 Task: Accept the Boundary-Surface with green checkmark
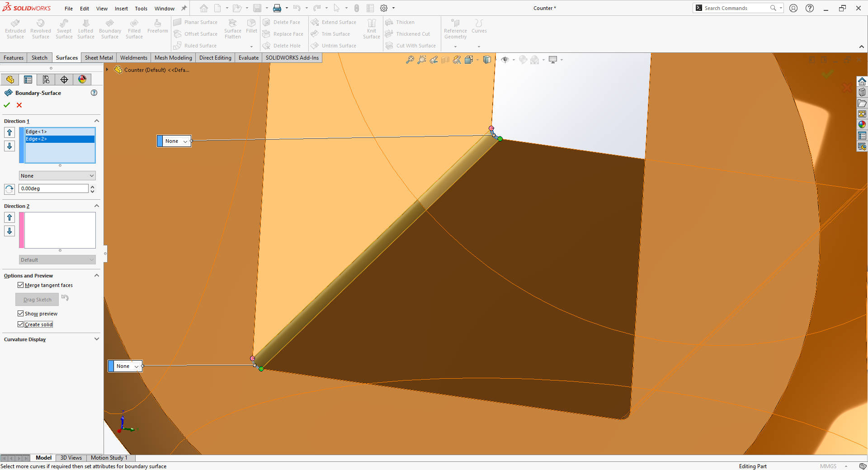6,105
